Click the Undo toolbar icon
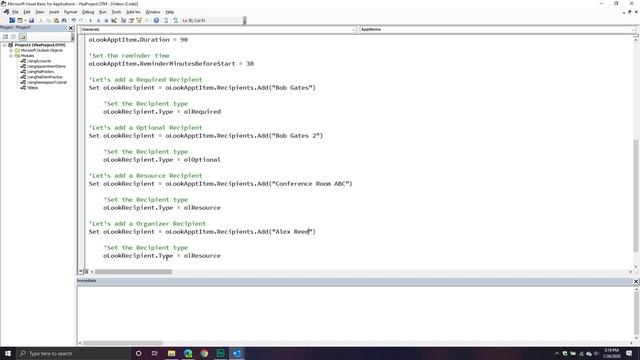 [74, 20]
